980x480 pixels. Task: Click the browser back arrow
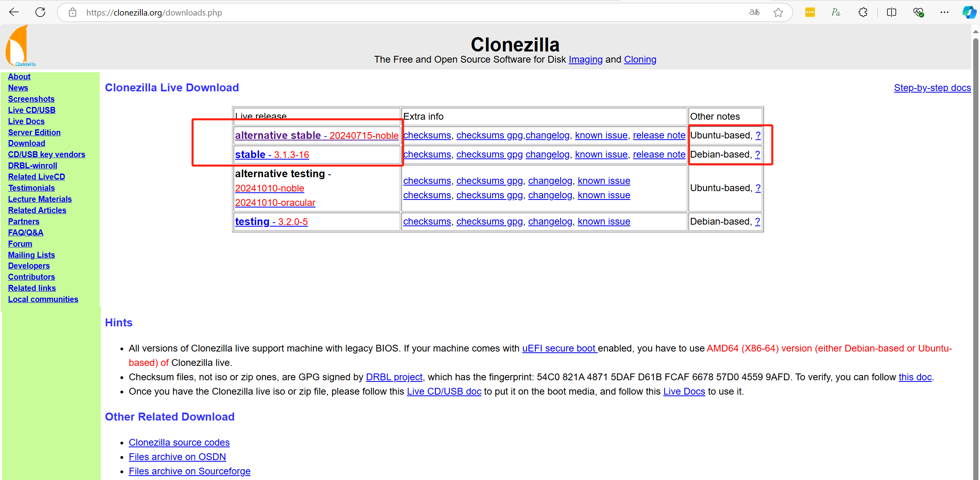[x=14, y=12]
